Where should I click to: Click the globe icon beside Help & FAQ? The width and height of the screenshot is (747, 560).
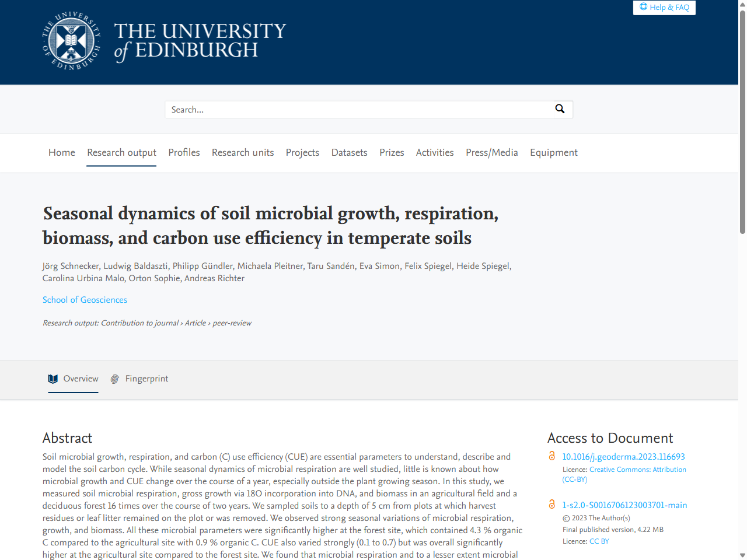[644, 7]
